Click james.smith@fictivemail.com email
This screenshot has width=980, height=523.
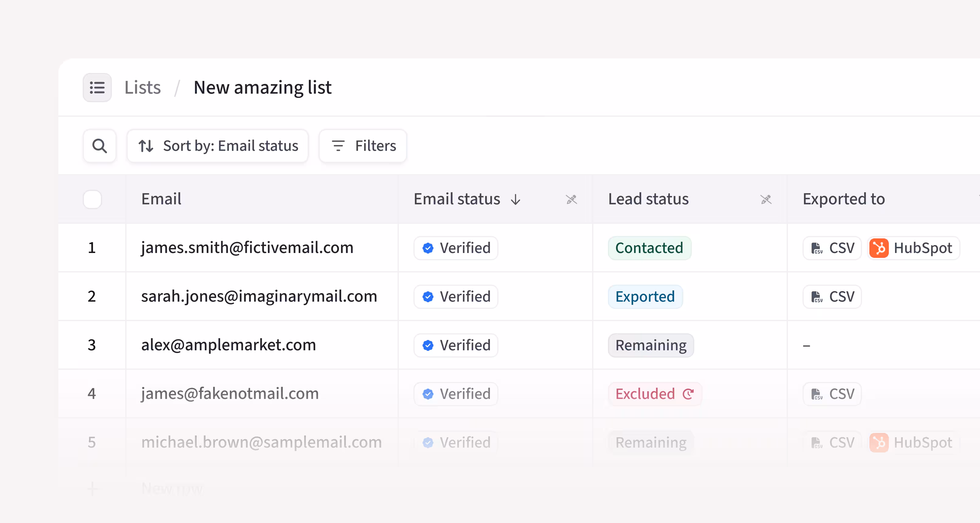click(247, 248)
